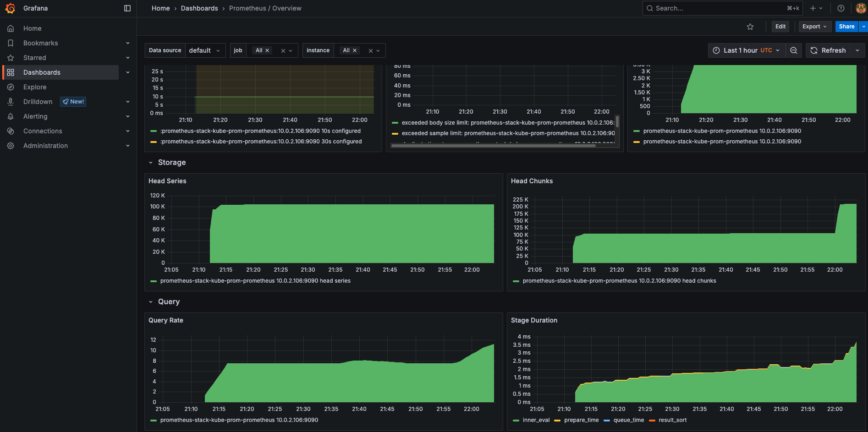
Task: Click the Drilldown sidebar icon
Action: (x=11, y=102)
